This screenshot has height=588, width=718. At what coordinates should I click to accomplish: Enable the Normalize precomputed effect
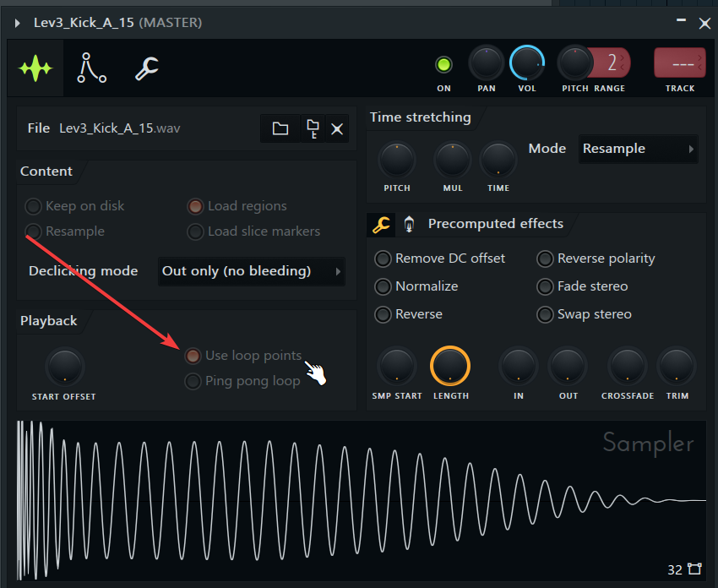tap(383, 286)
